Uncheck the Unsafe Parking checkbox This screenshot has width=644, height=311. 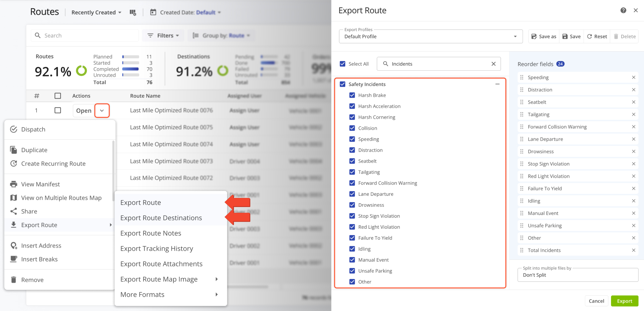[x=352, y=271]
